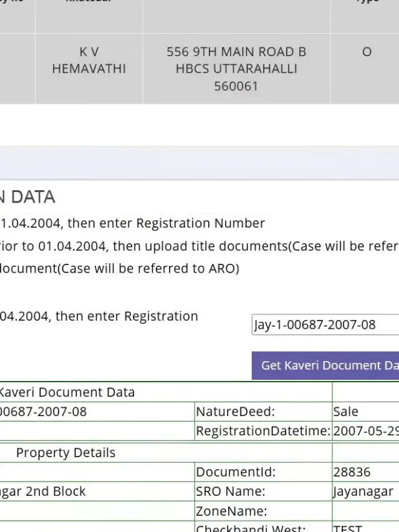The width and height of the screenshot is (399, 532).
Task: Click the ZoneName label
Action: coord(231,511)
